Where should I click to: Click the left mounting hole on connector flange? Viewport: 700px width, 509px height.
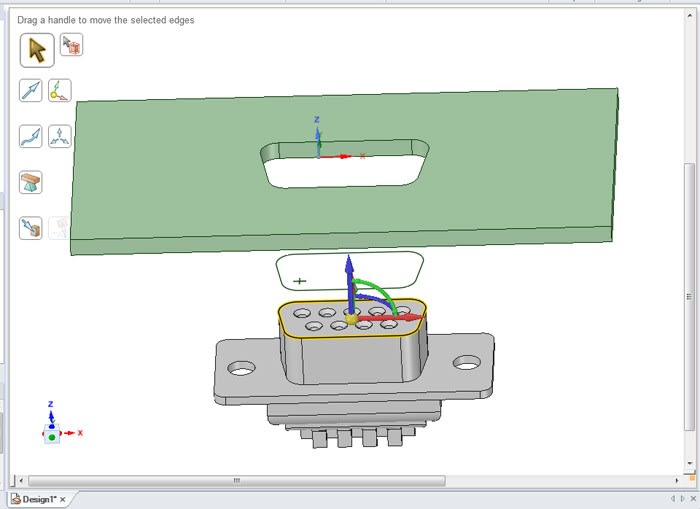tap(241, 368)
